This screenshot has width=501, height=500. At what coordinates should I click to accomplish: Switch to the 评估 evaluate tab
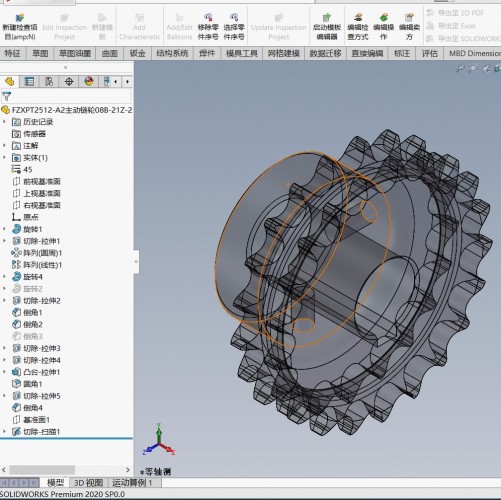(430, 53)
